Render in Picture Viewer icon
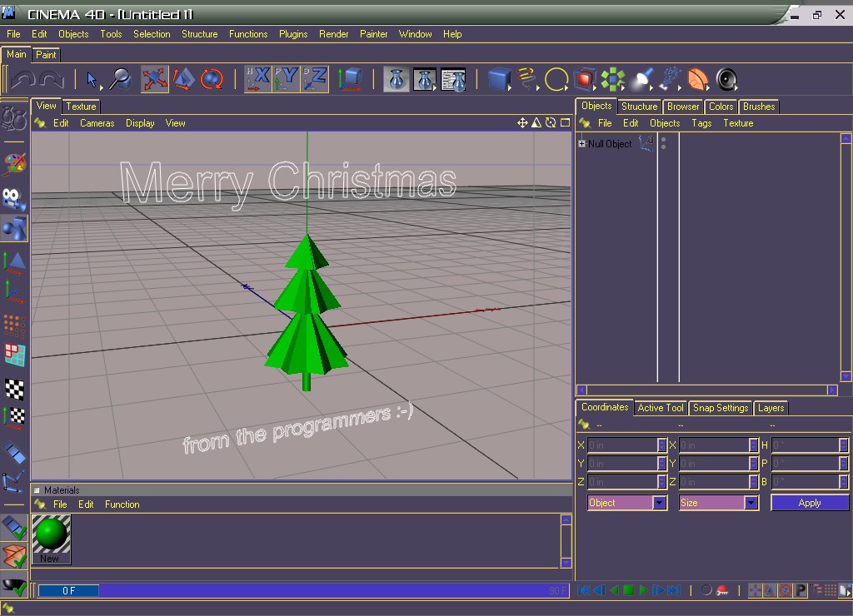 coord(424,79)
